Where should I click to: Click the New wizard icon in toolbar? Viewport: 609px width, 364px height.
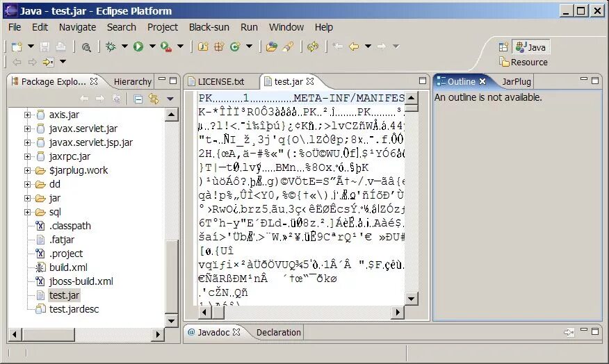tap(17, 47)
